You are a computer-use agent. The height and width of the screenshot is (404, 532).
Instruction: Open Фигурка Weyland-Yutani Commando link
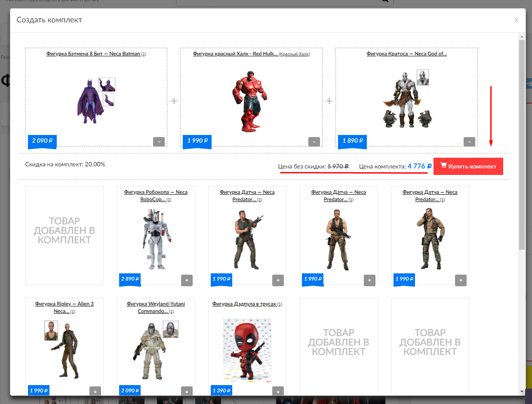pos(156,307)
